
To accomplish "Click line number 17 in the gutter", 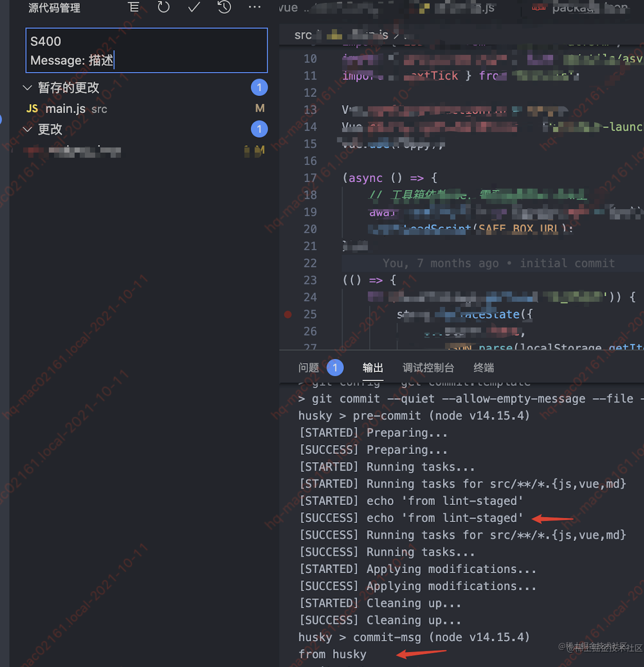I will click(310, 178).
